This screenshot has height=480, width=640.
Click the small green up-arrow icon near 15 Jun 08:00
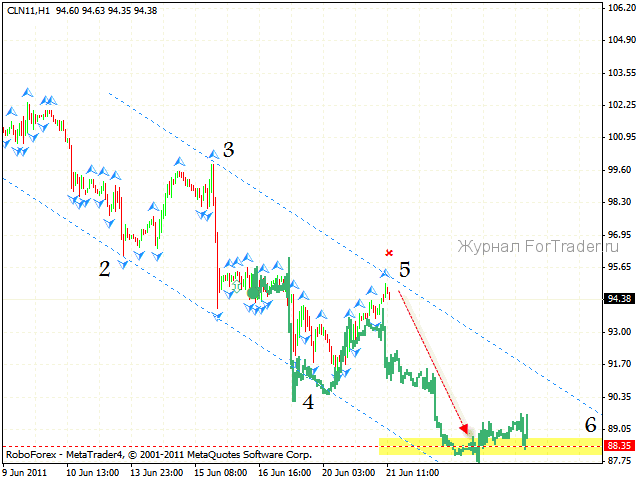(236, 286)
